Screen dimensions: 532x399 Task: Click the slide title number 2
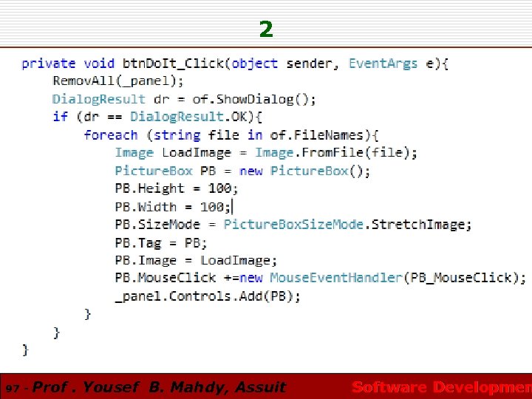coord(266,29)
